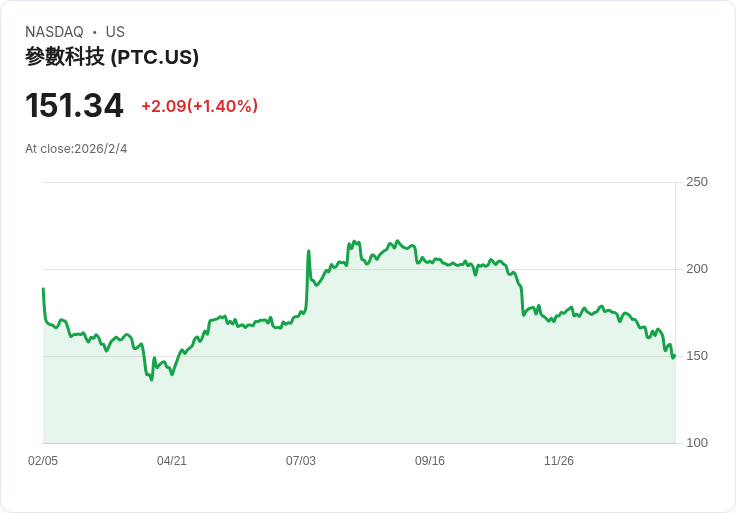Click the 02/05 date on the x-axis

coord(43,461)
